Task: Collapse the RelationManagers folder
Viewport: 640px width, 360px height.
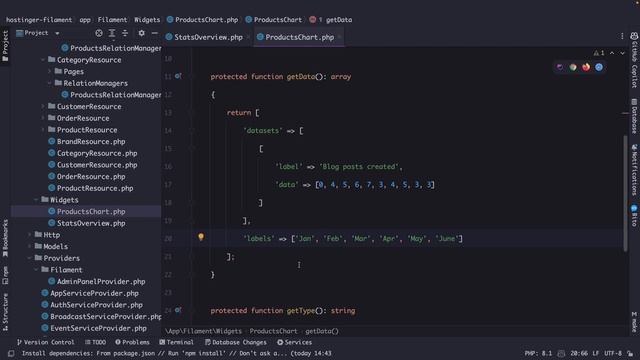Action: pyautogui.click(x=49, y=83)
